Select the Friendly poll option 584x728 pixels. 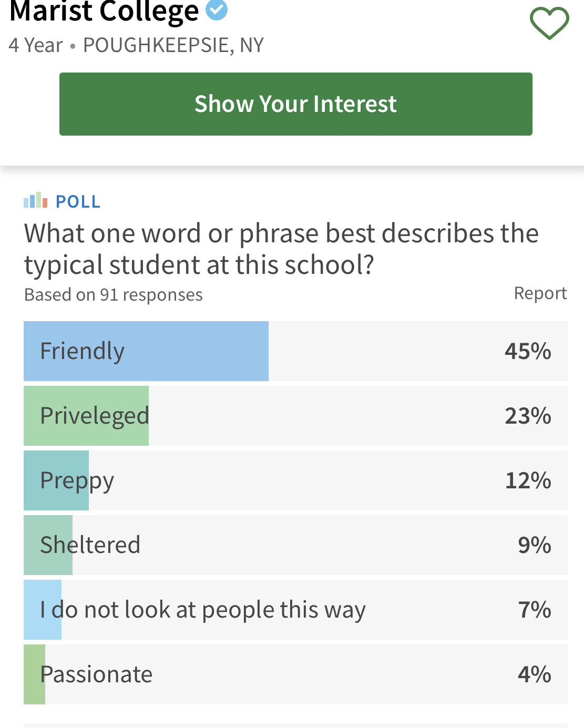(x=295, y=351)
